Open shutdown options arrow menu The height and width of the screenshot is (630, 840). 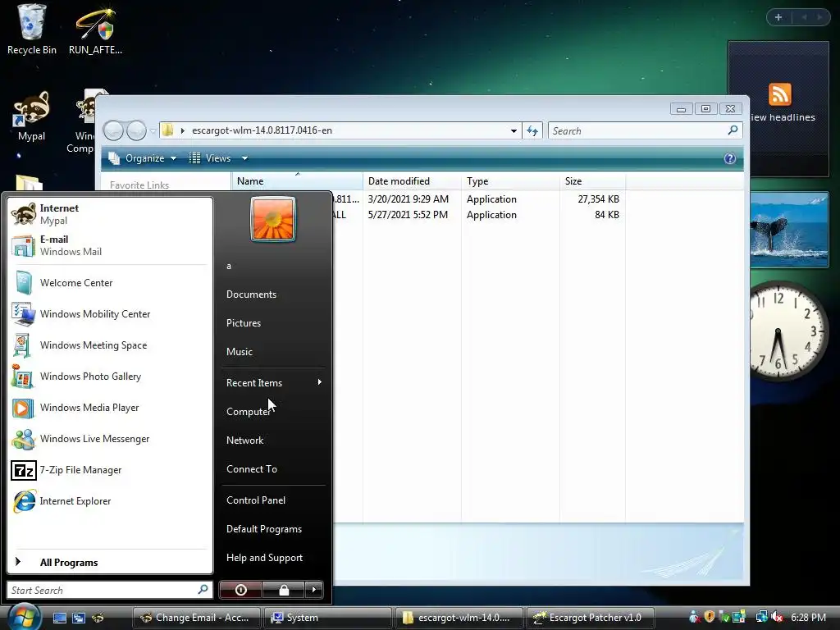pos(314,590)
